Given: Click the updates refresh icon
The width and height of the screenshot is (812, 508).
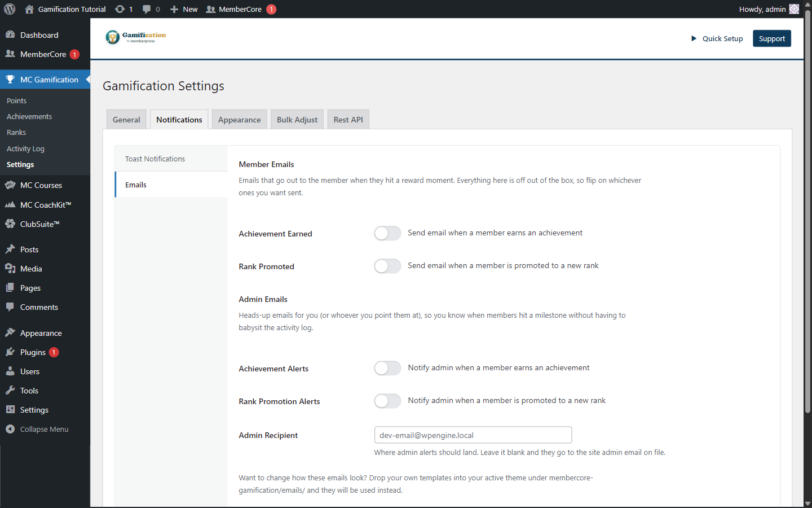Looking at the screenshot, I should (120, 9).
